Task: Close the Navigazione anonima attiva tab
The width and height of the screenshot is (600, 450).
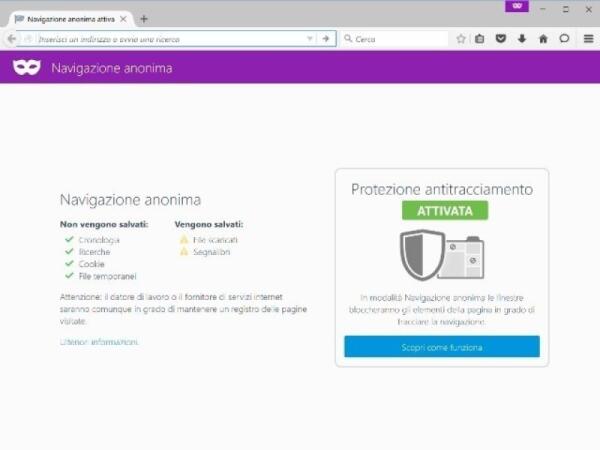Action: (x=123, y=19)
